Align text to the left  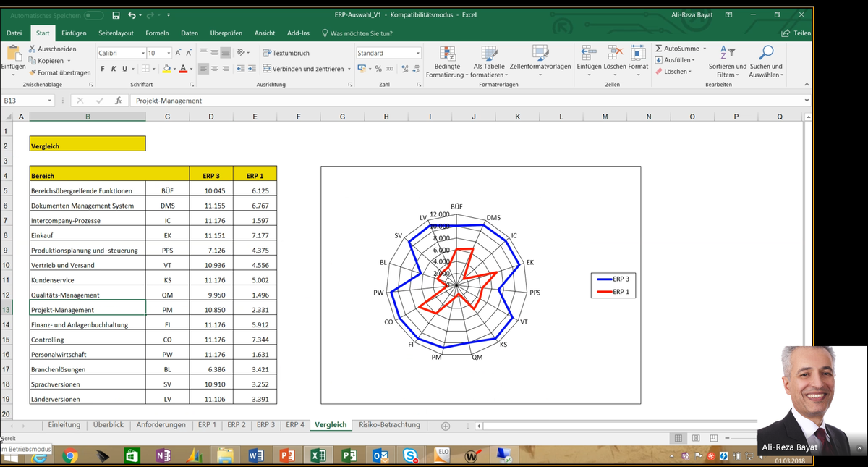[x=203, y=69]
